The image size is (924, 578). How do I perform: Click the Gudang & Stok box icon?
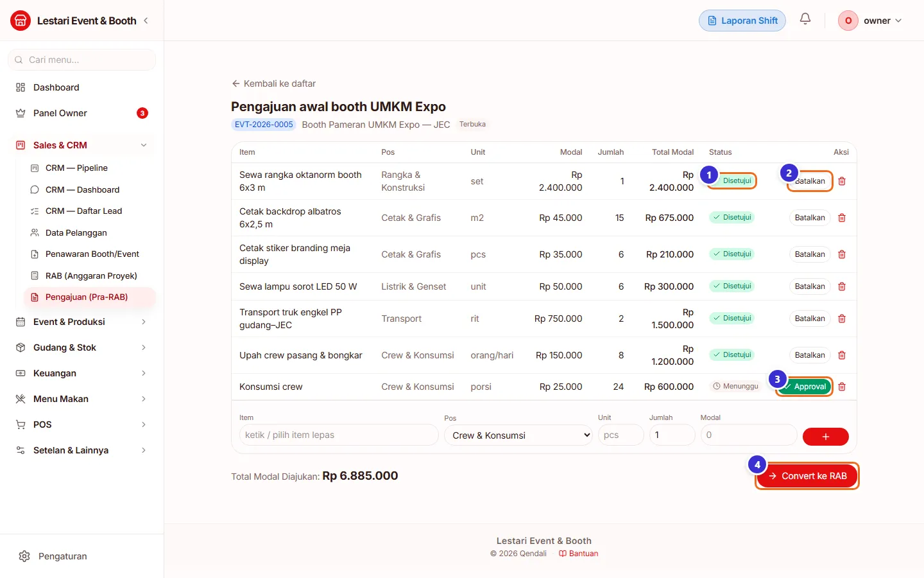tap(21, 347)
